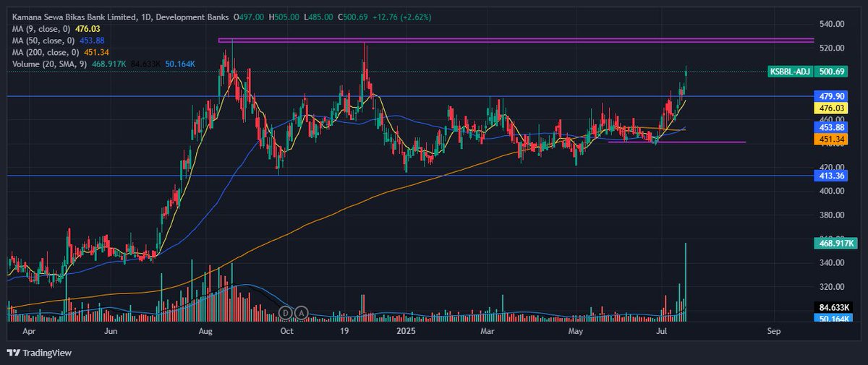Click the Apr label on time axis
Viewport: 868px width, 365px height.
pos(29,331)
